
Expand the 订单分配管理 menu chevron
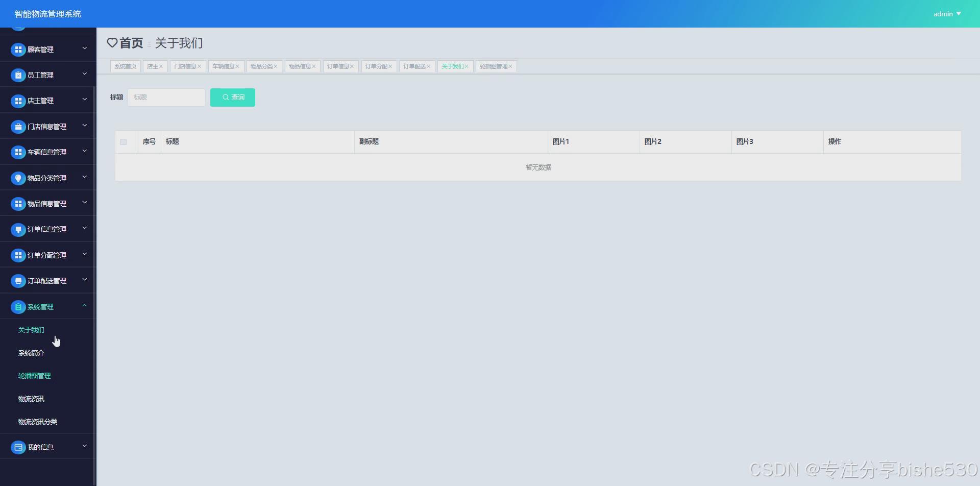(x=85, y=254)
